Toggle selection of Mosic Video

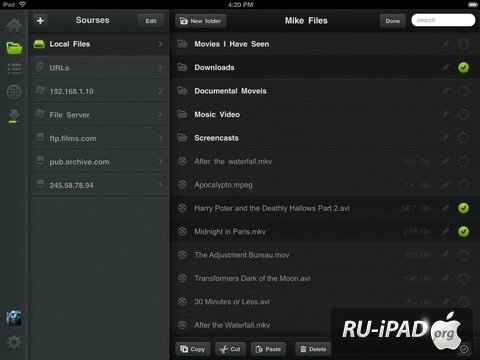point(463,114)
